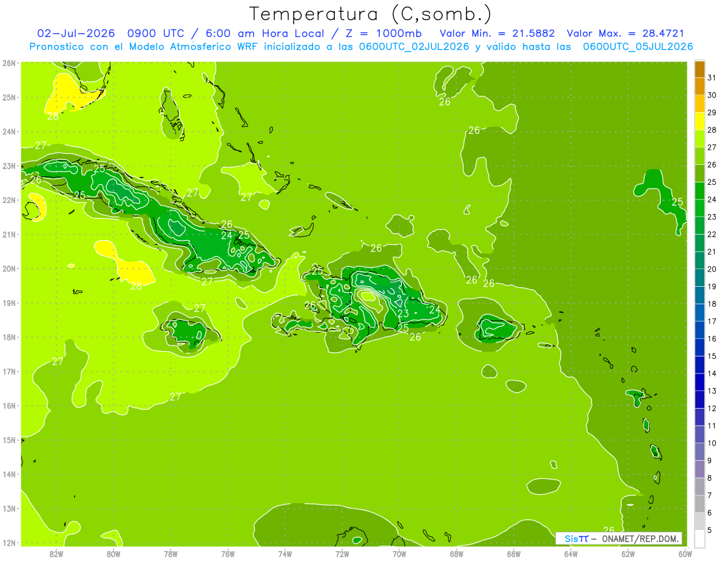728x562 pixels.
Task: Click the "74W" longitude axis label
Action: click(285, 554)
